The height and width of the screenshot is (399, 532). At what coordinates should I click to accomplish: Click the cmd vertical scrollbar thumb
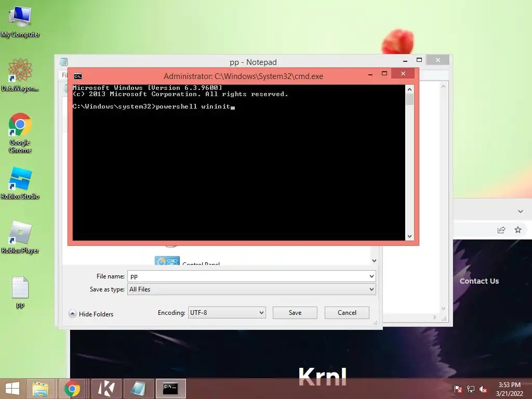coord(409,99)
